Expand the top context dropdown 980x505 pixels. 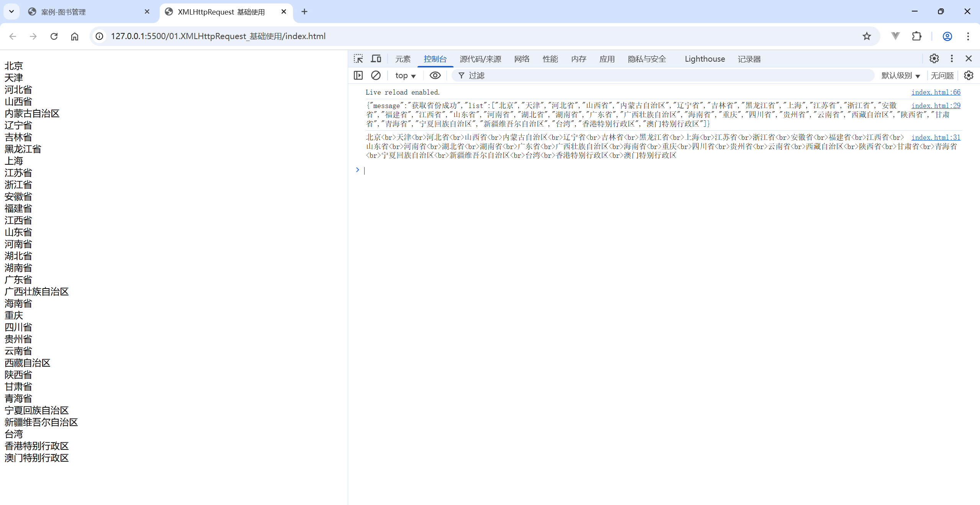coord(405,75)
